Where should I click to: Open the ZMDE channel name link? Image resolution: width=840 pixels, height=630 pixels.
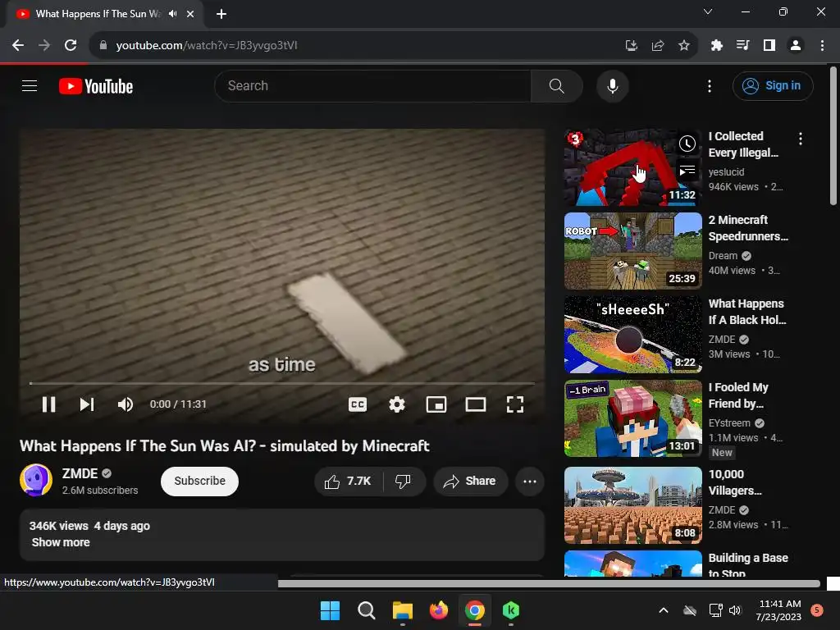click(x=80, y=473)
